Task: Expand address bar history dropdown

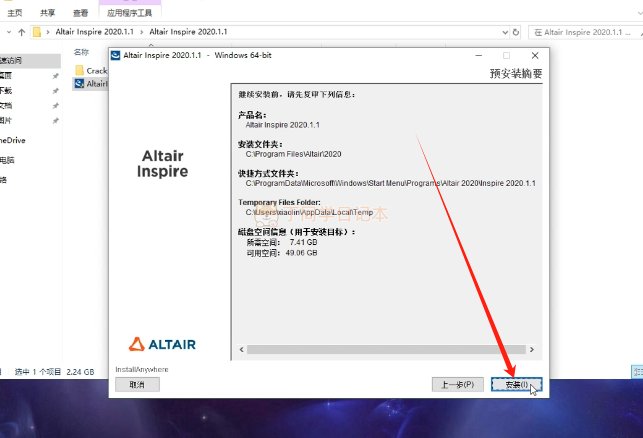Action: [505, 32]
